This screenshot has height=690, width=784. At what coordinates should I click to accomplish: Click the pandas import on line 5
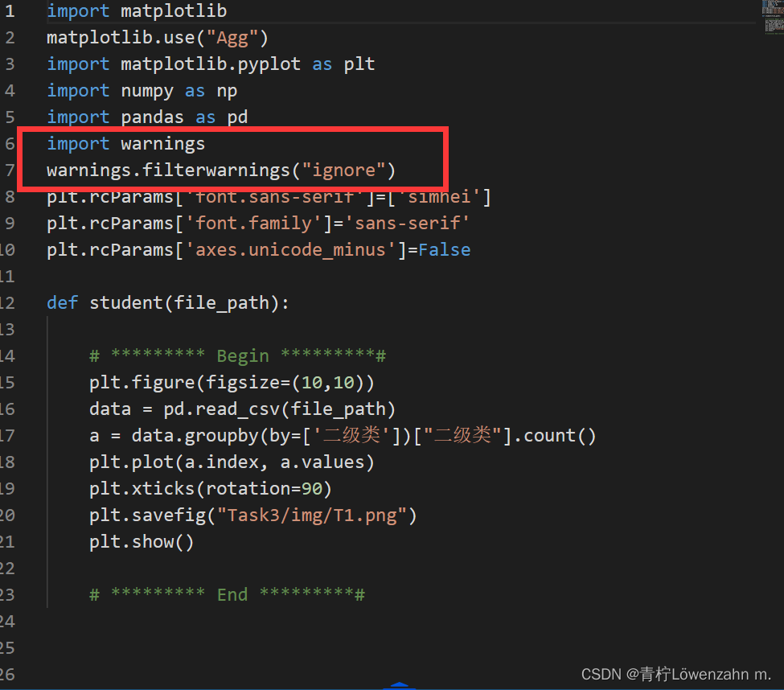pyautogui.click(x=141, y=117)
